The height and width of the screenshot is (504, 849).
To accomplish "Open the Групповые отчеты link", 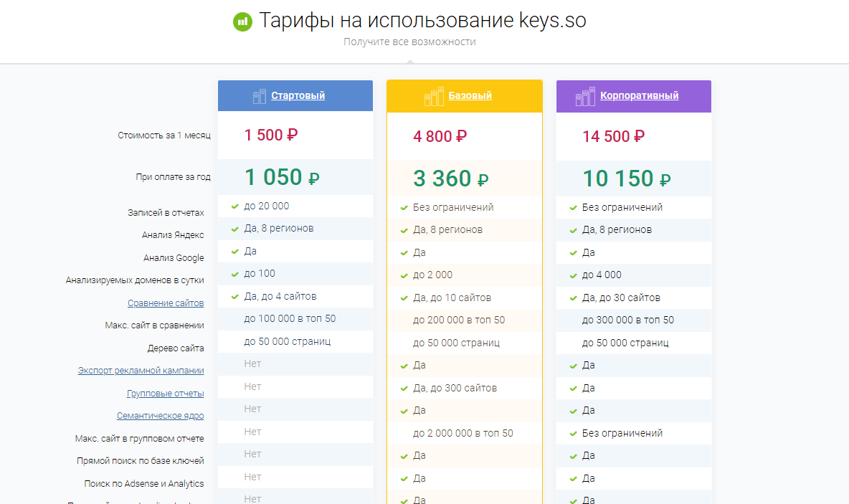I will tap(165, 394).
